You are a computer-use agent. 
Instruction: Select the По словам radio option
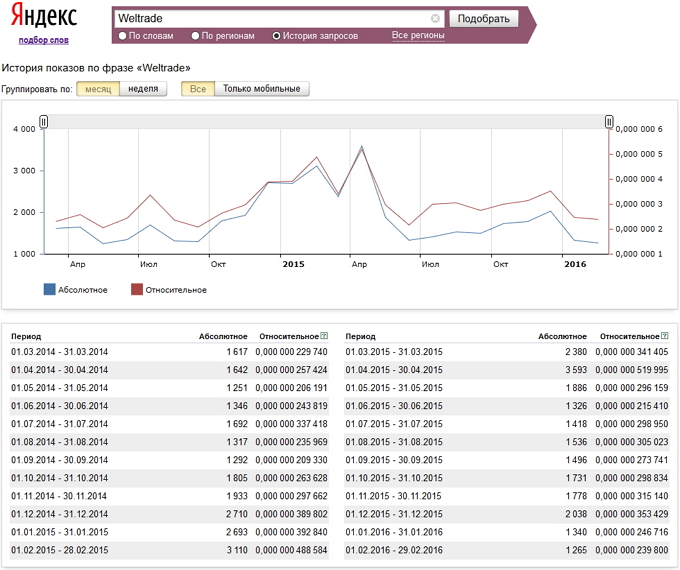[122, 36]
